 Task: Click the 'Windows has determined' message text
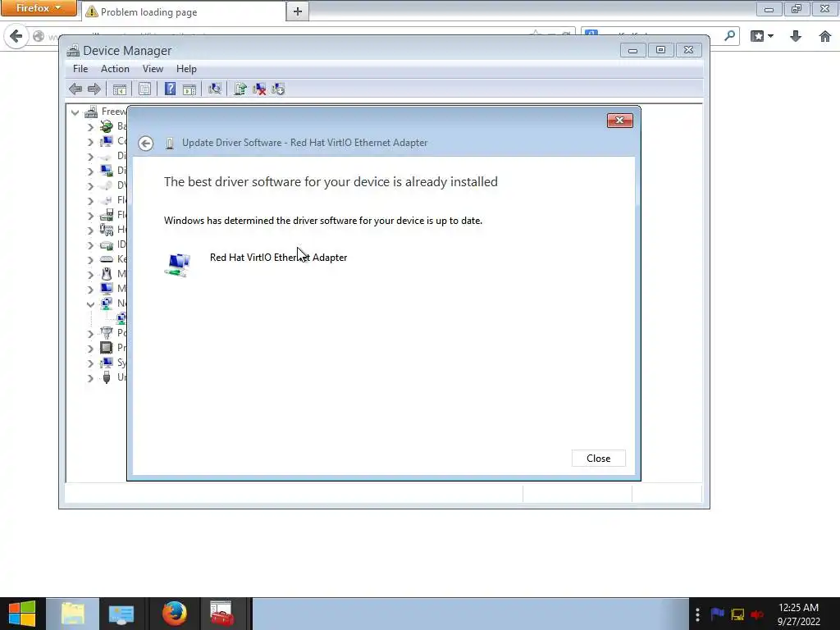pyautogui.click(x=323, y=221)
